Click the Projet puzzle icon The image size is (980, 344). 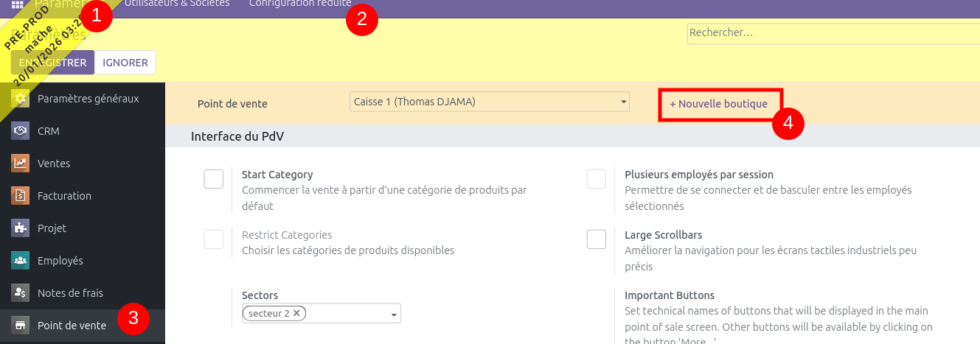click(21, 228)
